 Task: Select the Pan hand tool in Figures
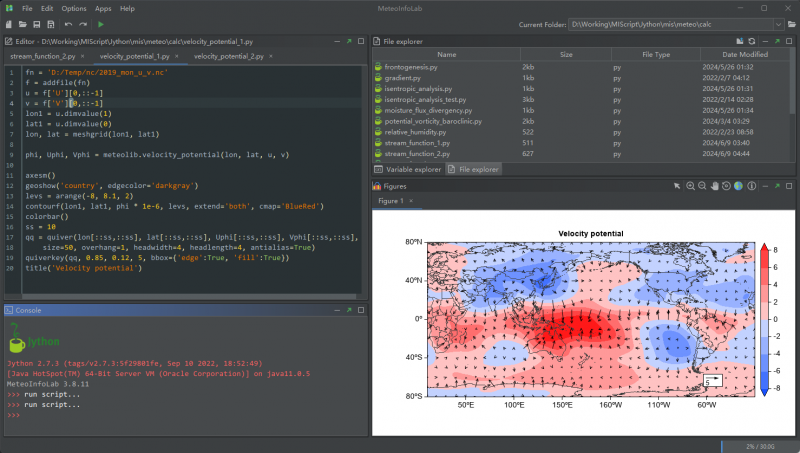715,186
